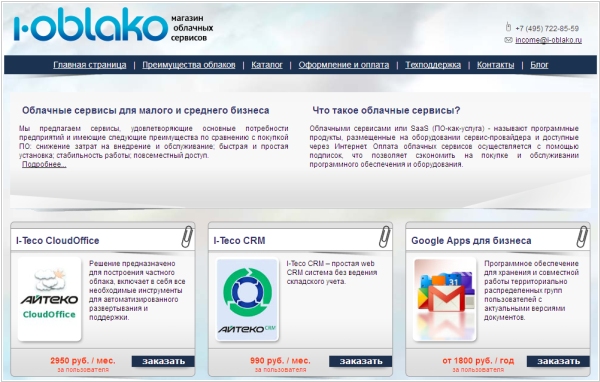This screenshot has height=382, width=600.
Task: Click the paperclip on I-Teco CRM card
Action: [x=385, y=237]
